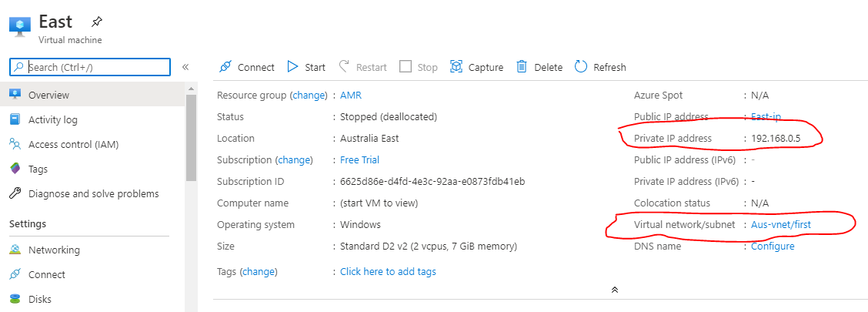Click the Capture icon in toolbar
The height and width of the screenshot is (312, 868).
(456, 67)
